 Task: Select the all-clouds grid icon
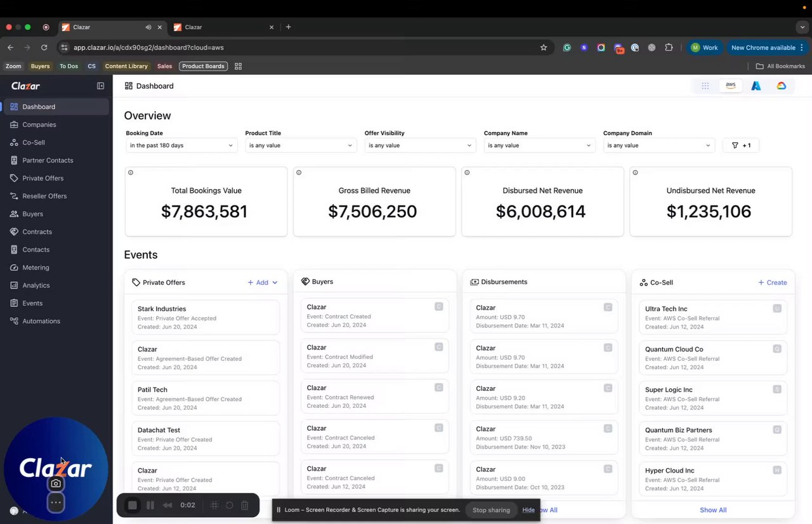[x=705, y=86]
